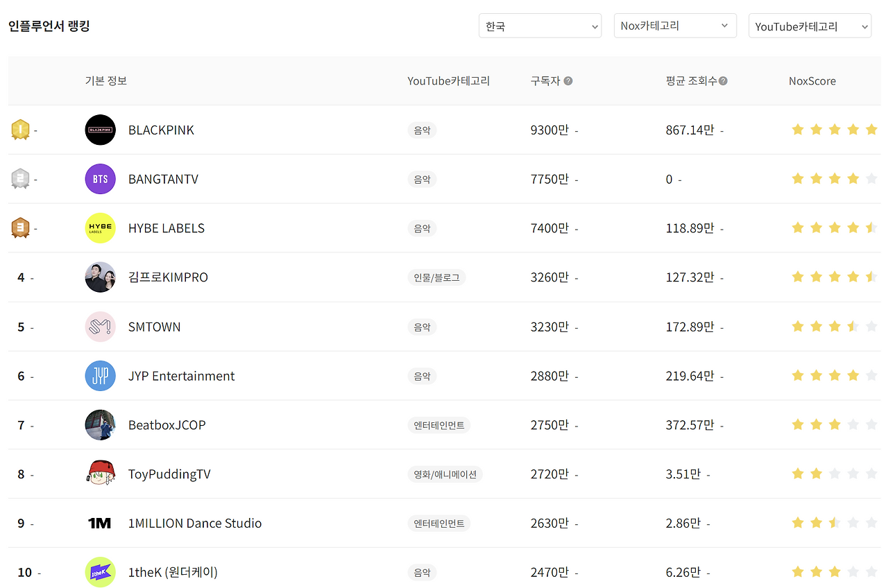
Task: Click HYBE LABELS' 118.89만 average views
Action: coord(690,228)
